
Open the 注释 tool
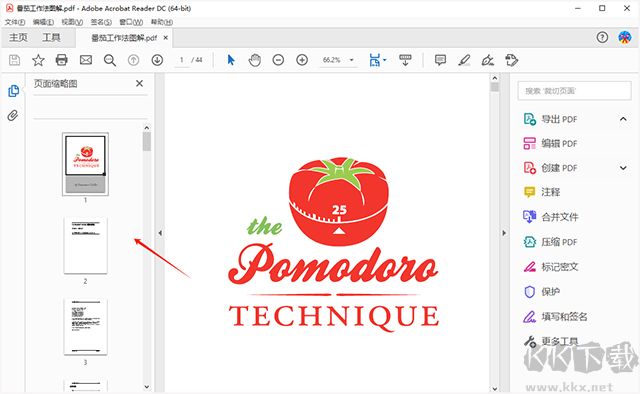[x=550, y=192]
